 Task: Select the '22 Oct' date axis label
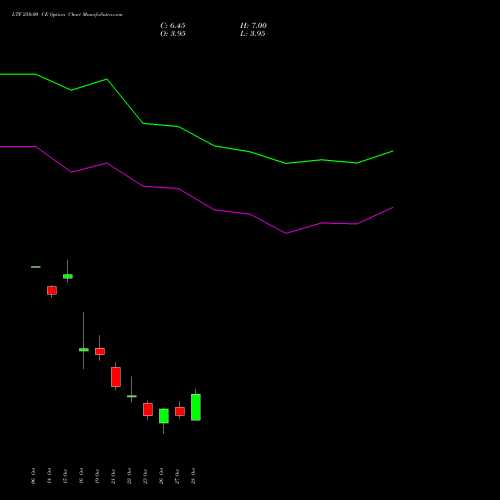click(129, 476)
